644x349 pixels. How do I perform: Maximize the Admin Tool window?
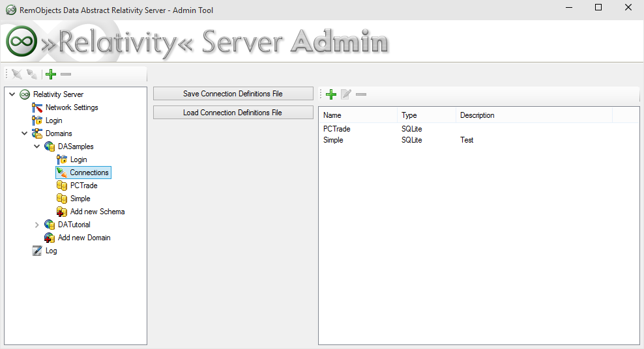pos(598,7)
